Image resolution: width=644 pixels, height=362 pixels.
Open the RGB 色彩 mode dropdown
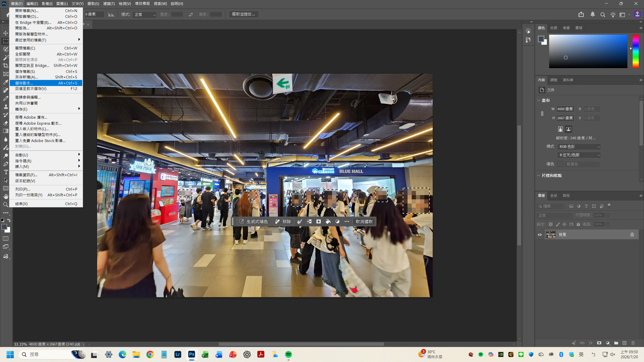tap(579, 147)
